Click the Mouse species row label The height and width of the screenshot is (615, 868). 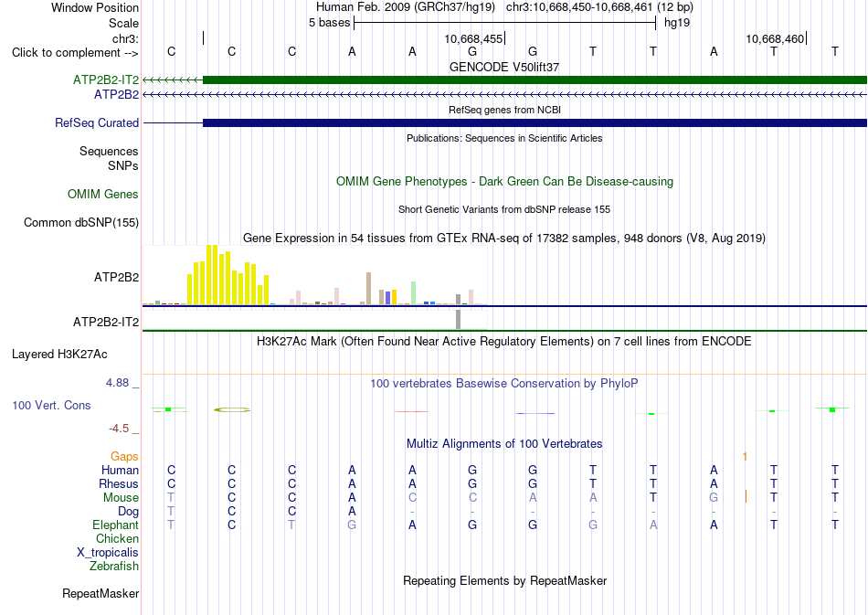pos(121,498)
